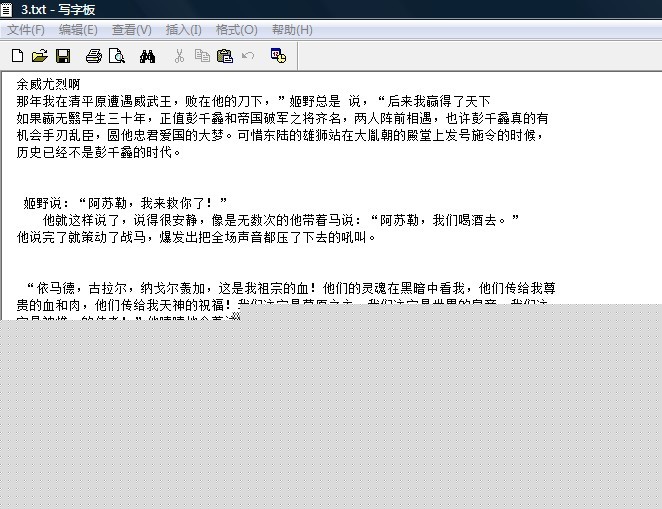Open the 文件(F) menu
The height and width of the screenshot is (509, 662).
tap(26, 30)
